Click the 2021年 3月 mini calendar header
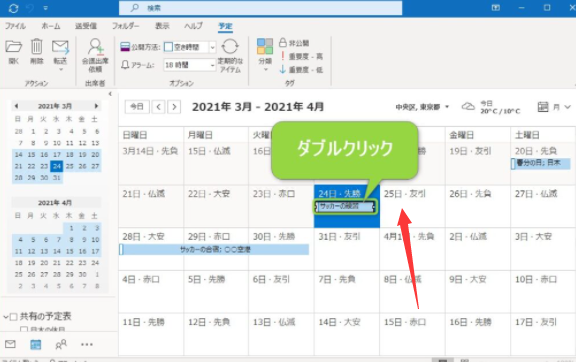The height and width of the screenshot is (362, 576). [x=55, y=106]
